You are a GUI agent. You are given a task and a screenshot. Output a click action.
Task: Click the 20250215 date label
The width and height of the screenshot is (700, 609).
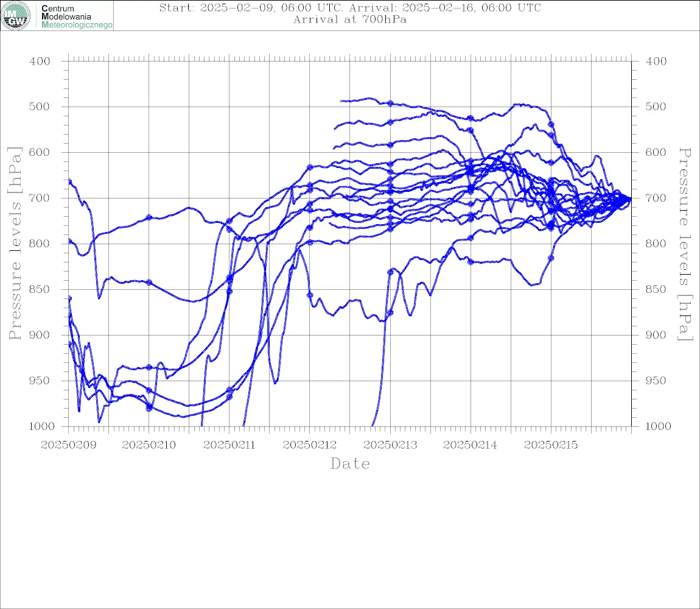click(x=551, y=445)
